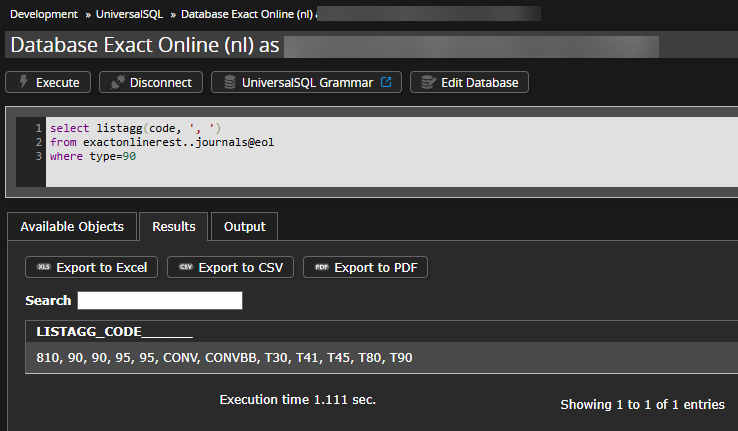The image size is (738, 431).
Task: Click the lightning bolt icon on Execute
Action: pyautogui.click(x=23, y=83)
